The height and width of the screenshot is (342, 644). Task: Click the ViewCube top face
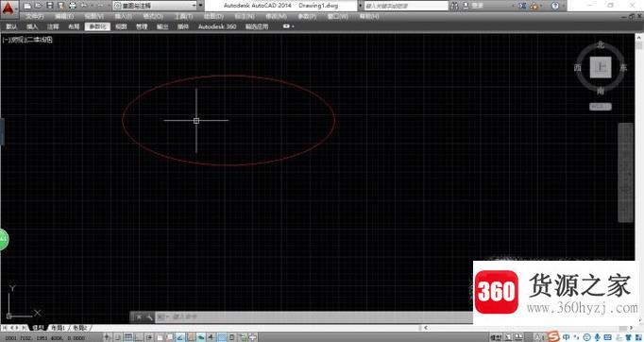coord(601,67)
